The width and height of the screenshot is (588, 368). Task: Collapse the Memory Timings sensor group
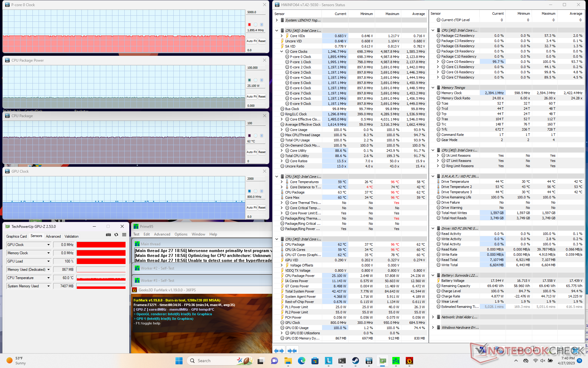(433, 88)
